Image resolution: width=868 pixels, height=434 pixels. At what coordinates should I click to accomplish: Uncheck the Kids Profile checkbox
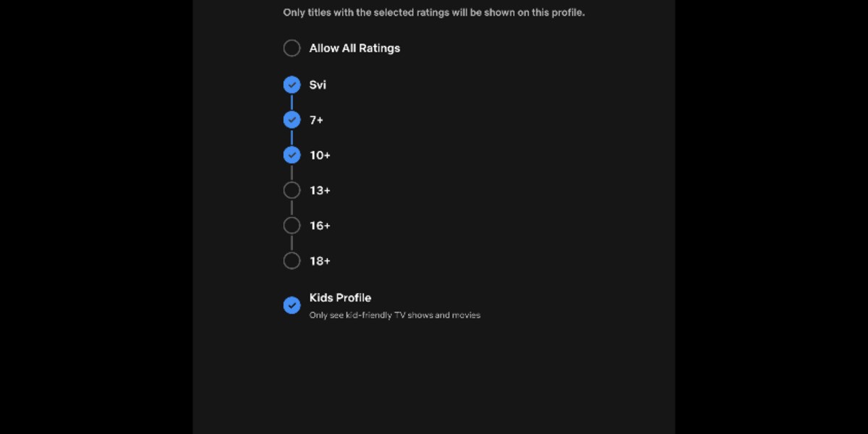click(x=292, y=305)
